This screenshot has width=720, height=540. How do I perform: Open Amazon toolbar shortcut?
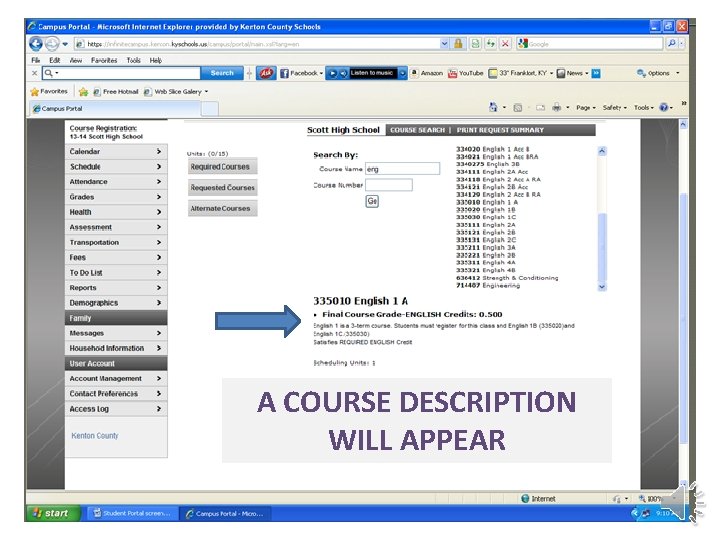click(x=427, y=73)
